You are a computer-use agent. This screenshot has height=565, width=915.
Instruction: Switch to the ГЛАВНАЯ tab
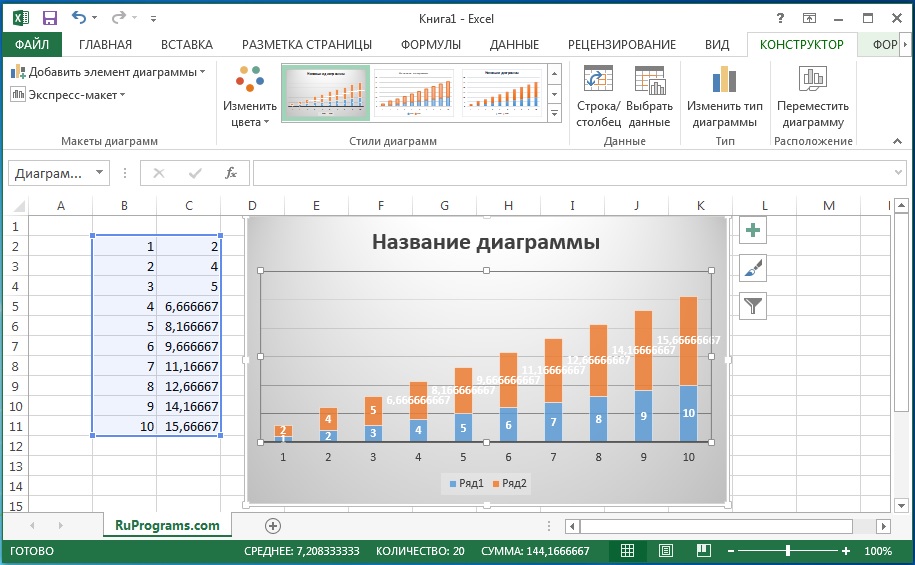[x=105, y=44]
